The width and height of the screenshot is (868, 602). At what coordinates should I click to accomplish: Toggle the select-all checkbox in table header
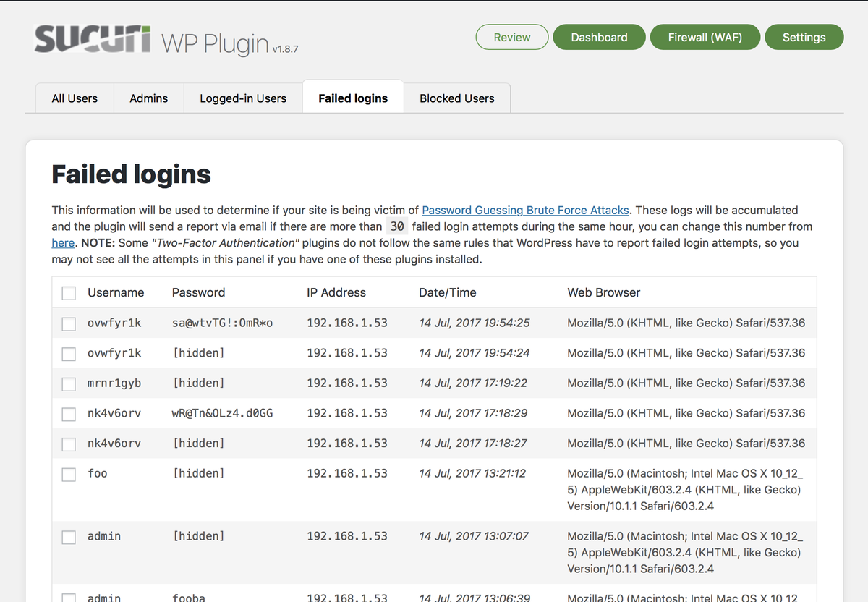pos(69,293)
